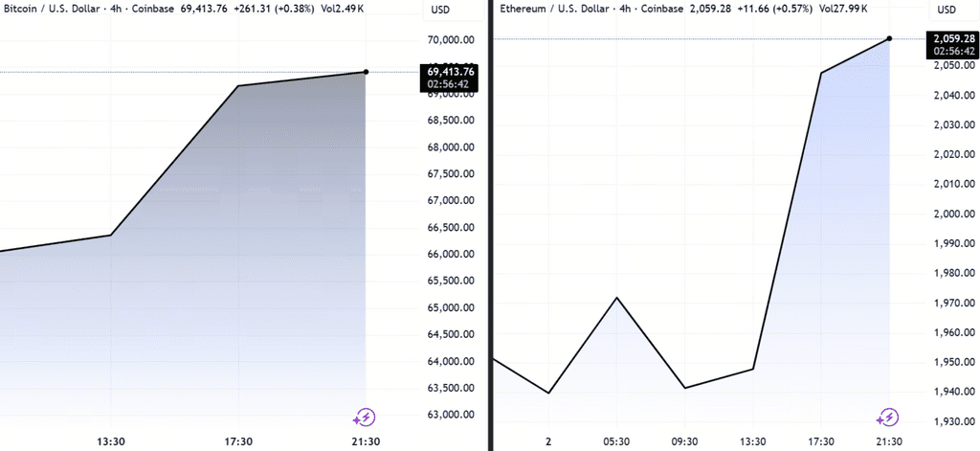
Task: Click the lightning replay icon on Bitcoin chart
Action: [x=364, y=417]
